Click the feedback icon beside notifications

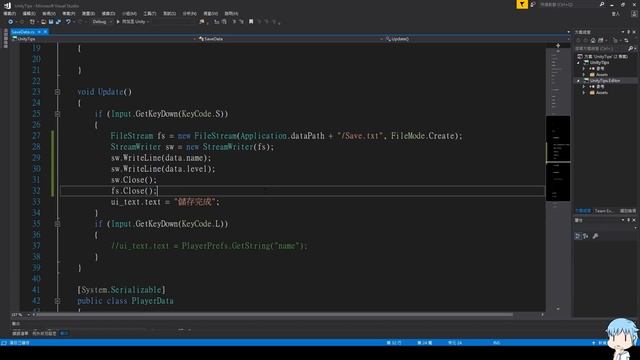coord(533,4)
